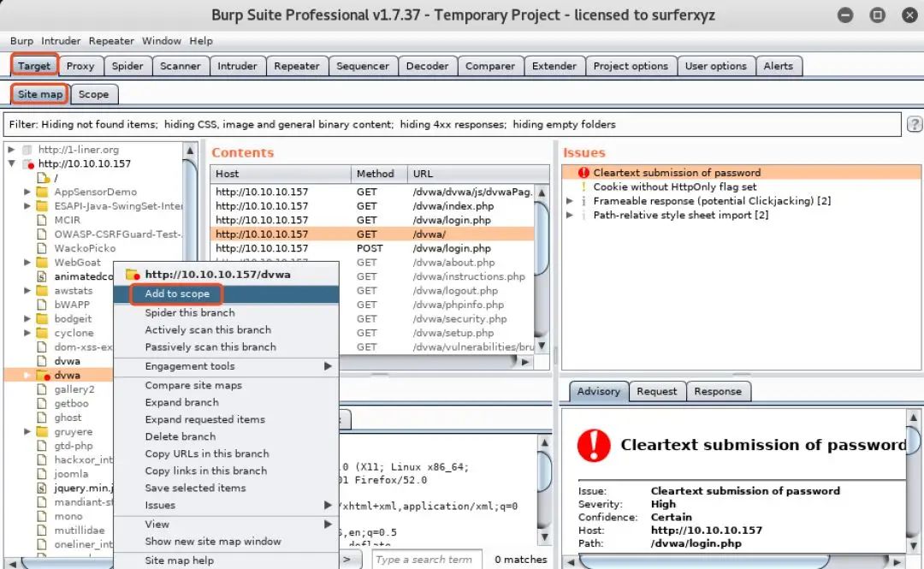This screenshot has height=569, width=924.
Task: Switch to the Decoder tab
Action: pyautogui.click(x=427, y=66)
